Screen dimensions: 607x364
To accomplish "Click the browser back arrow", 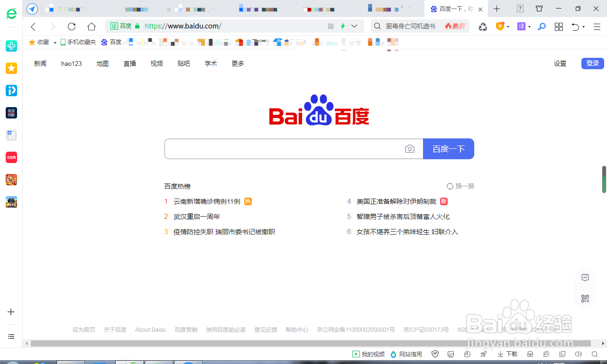I will click(x=33, y=27).
